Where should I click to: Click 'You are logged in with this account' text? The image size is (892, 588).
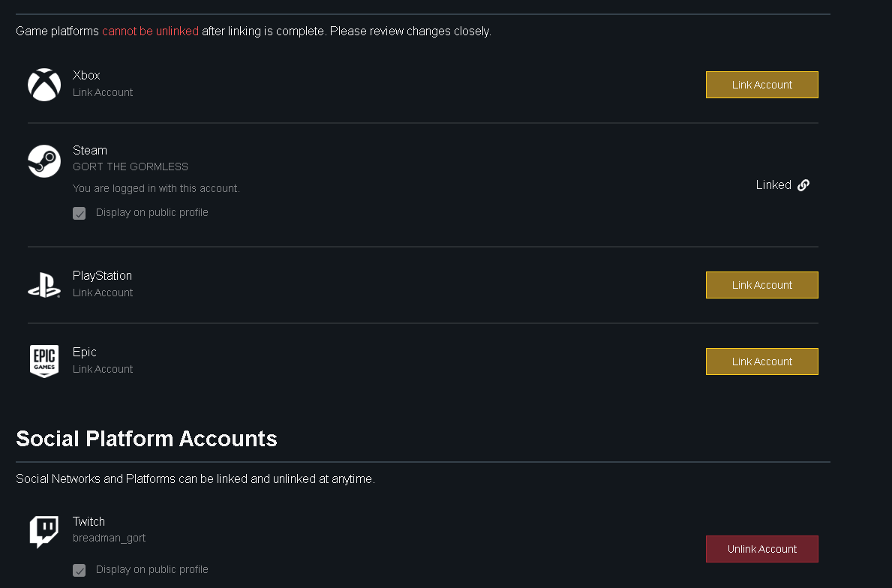(156, 188)
